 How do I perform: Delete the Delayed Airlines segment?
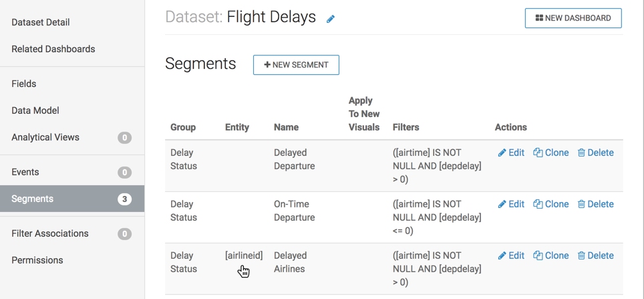click(x=595, y=256)
